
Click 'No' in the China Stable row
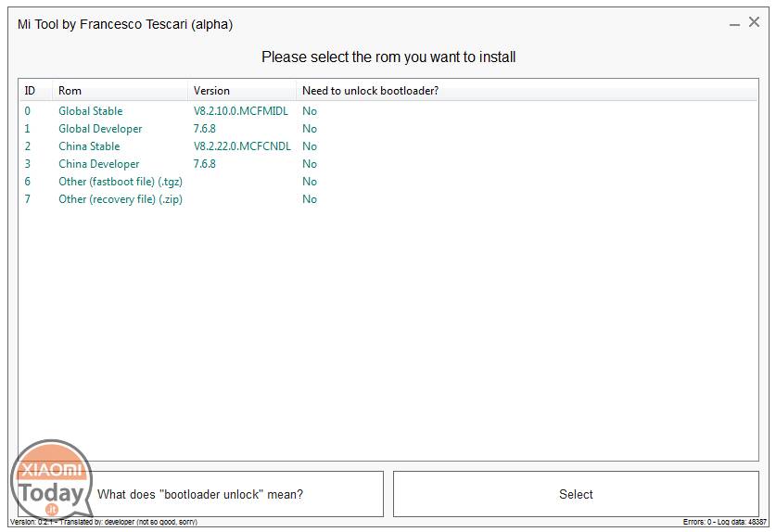pos(310,146)
